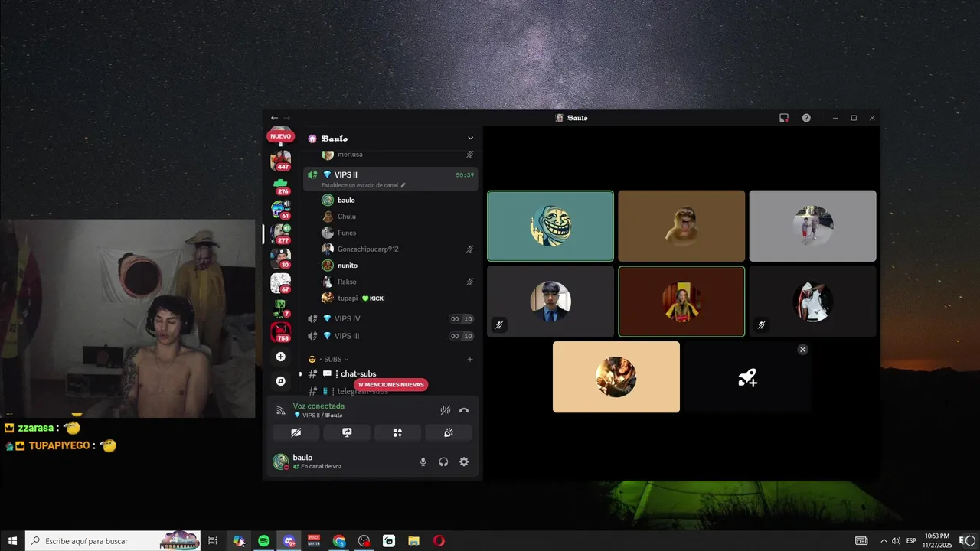Focus muted participant with white shirt avatar
Screen dimensions: 980x551
click(812, 302)
